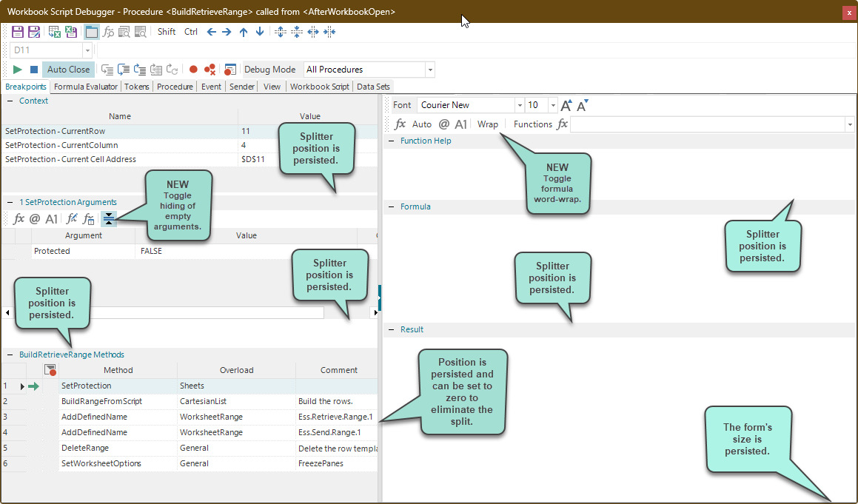
Task: Select the DeleteRange method row
Action: point(189,448)
